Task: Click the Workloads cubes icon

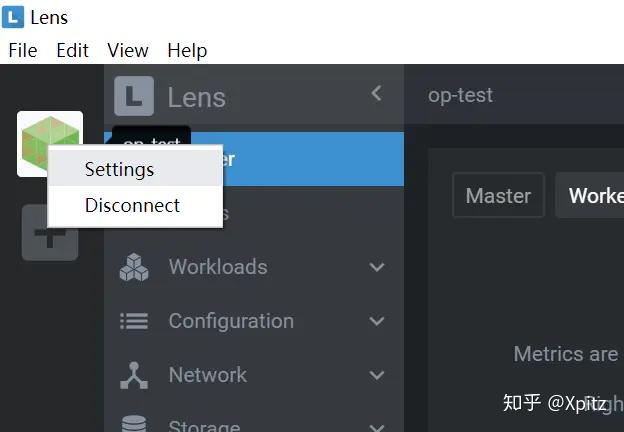Action: point(134,267)
